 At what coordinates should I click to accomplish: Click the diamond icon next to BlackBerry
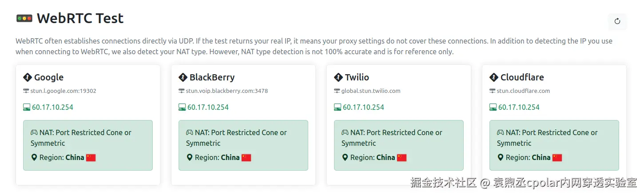click(183, 77)
